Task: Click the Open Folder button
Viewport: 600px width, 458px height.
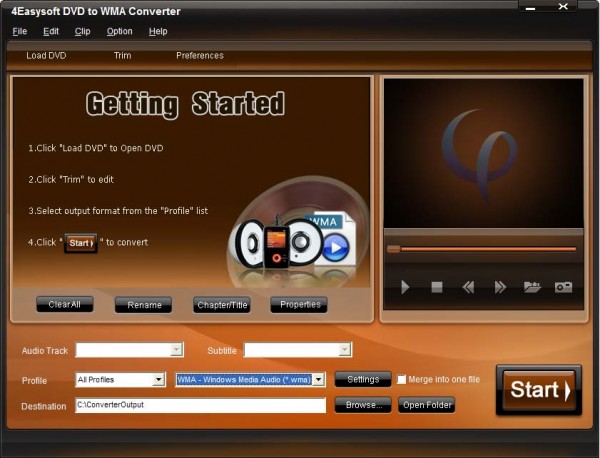Action: pyautogui.click(x=427, y=405)
